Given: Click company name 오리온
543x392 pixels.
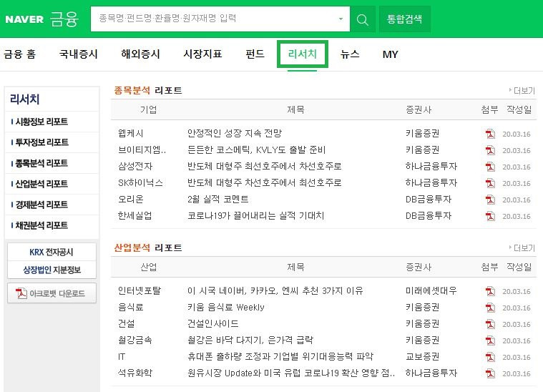Looking at the screenshot, I should [130, 199].
